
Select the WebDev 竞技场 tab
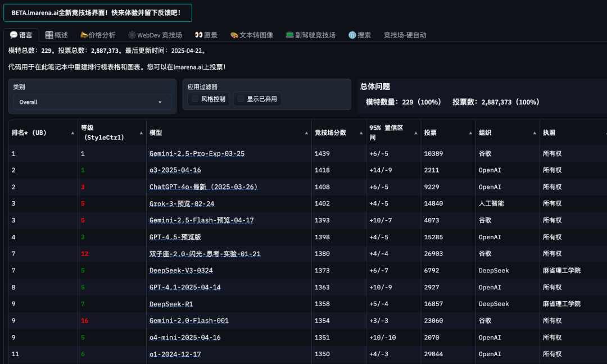click(x=155, y=35)
